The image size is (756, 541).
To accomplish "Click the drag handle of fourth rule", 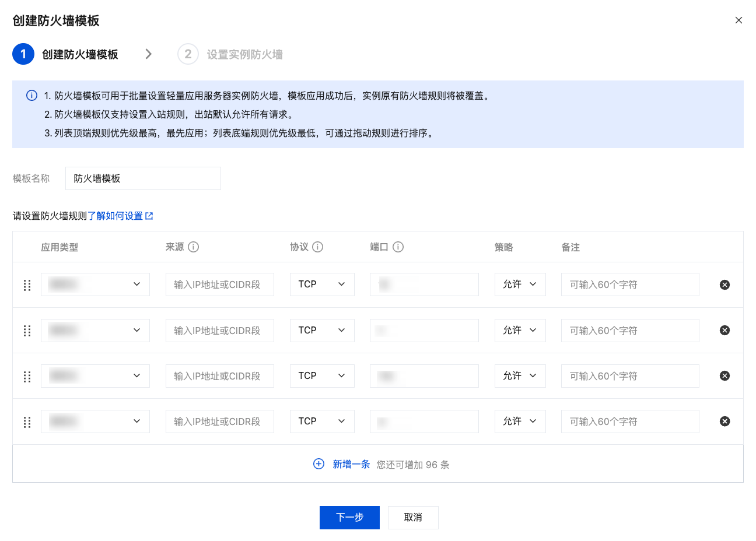I will point(27,422).
